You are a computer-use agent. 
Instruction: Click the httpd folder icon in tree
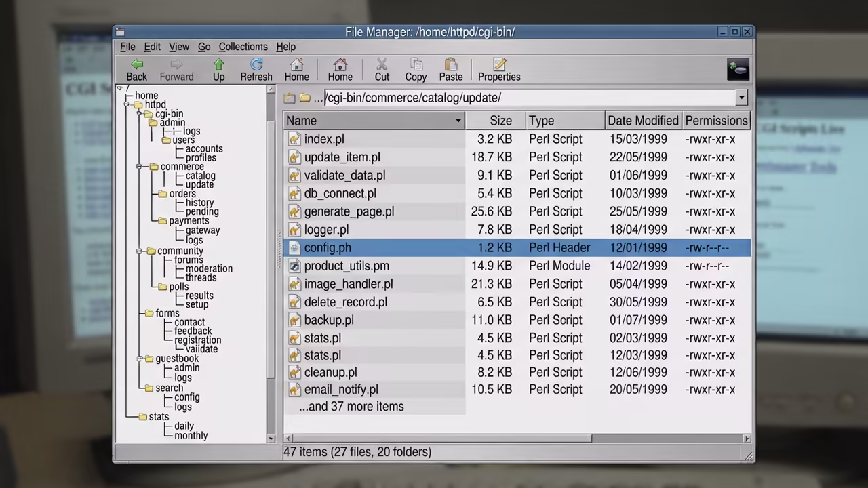[x=138, y=105]
